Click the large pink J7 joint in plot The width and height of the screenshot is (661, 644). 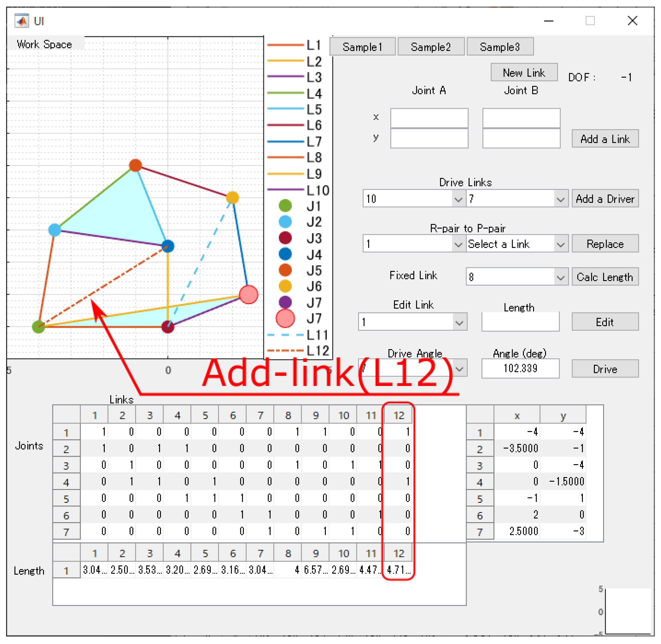(x=249, y=294)
